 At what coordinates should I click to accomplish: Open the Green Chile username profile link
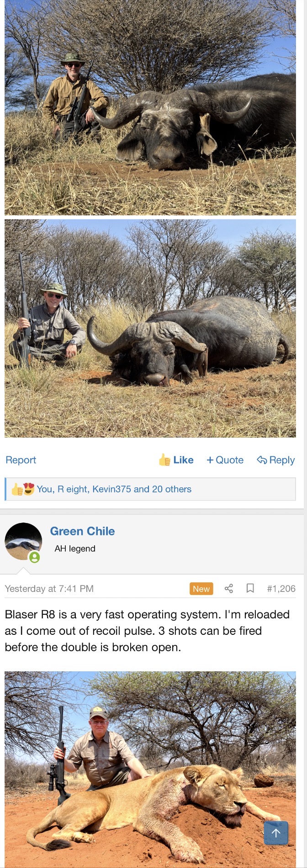click(82, 531)
